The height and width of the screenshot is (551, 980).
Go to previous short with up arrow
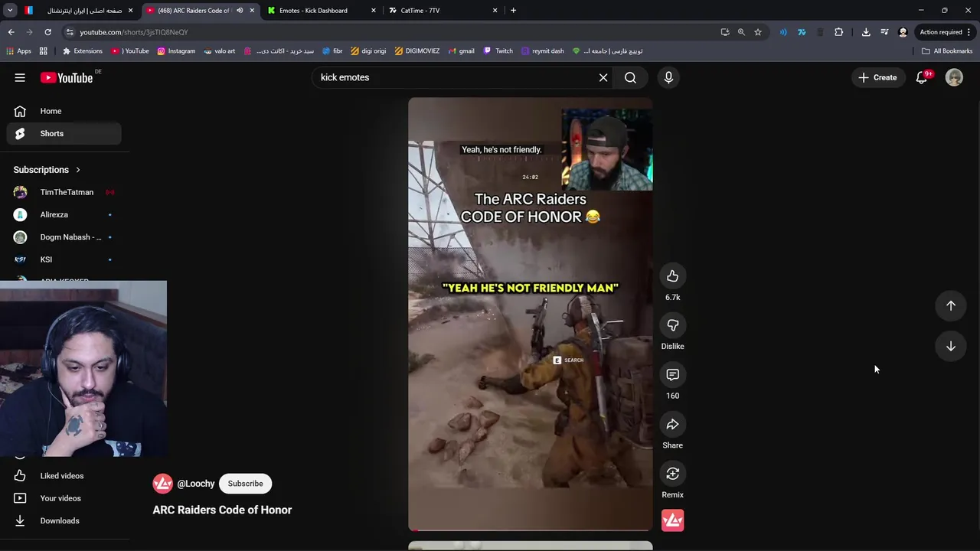coord(951,305)
